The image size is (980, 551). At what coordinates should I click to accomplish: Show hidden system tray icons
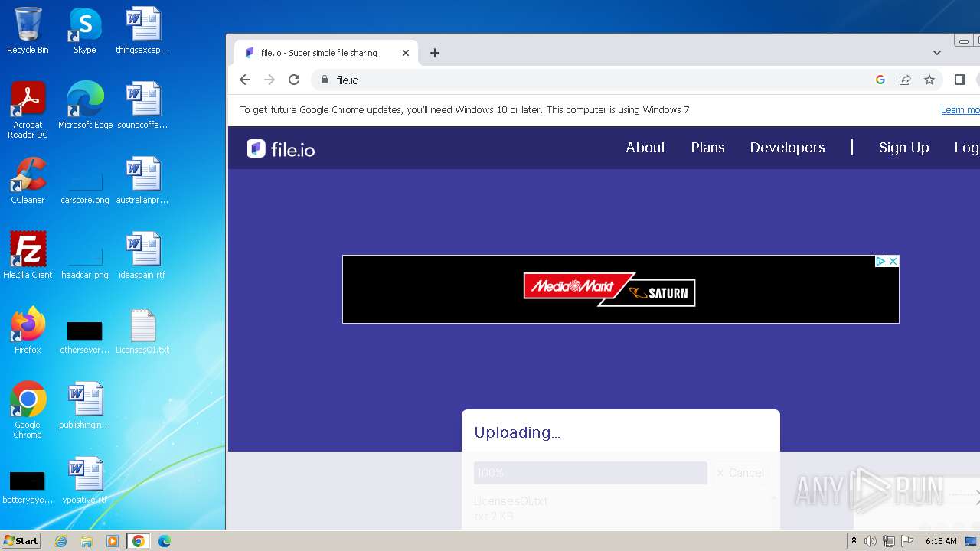[854, 541]
